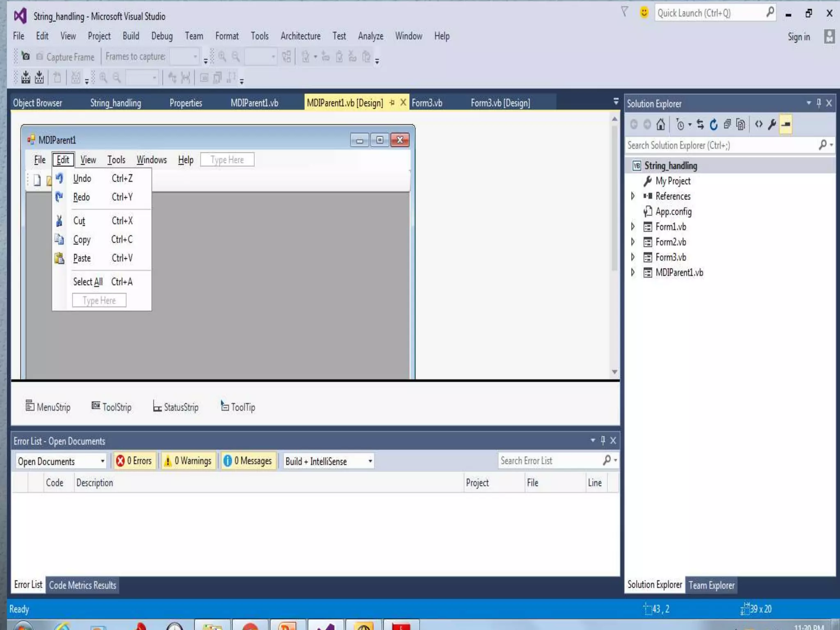Click the feedback smiley icon

click(x=644, y=12)
